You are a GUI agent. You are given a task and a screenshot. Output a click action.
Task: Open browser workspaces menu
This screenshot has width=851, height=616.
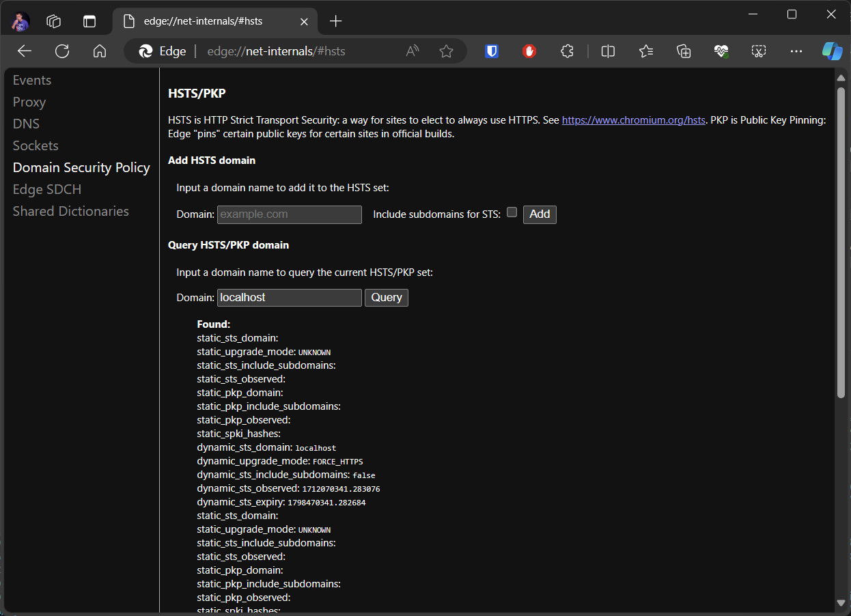click(x=53, y=21)
